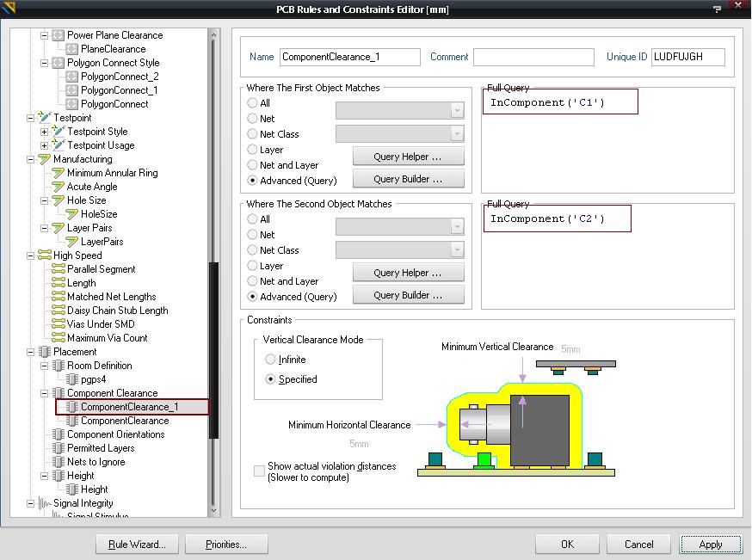Select the Daisy Chain Stub Length rule
752x560 pixels.
118,311
